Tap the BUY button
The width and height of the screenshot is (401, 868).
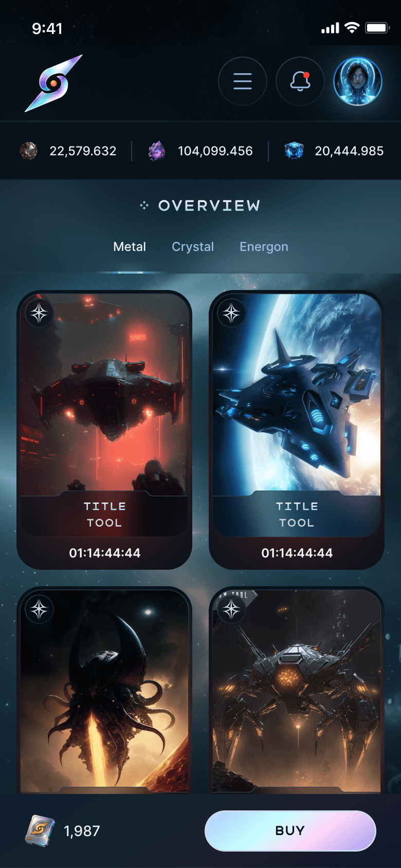(290, 830)
